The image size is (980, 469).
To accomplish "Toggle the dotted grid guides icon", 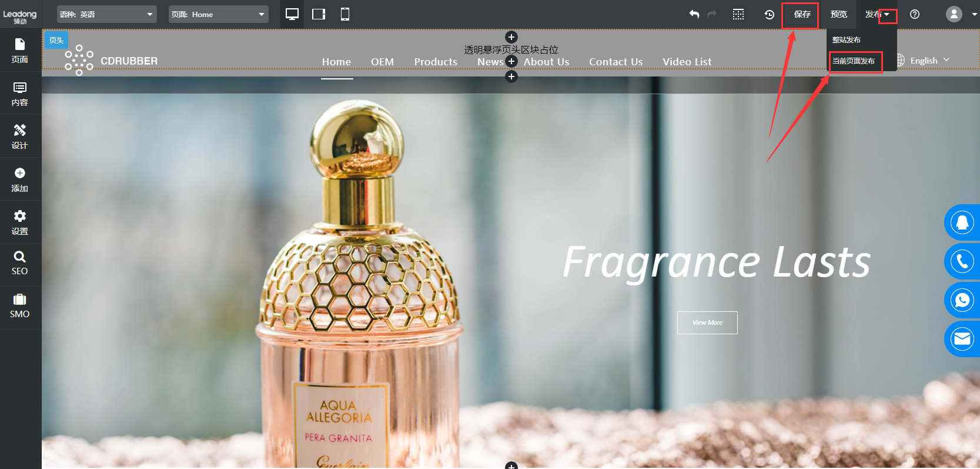I will [x=738, y=15].
